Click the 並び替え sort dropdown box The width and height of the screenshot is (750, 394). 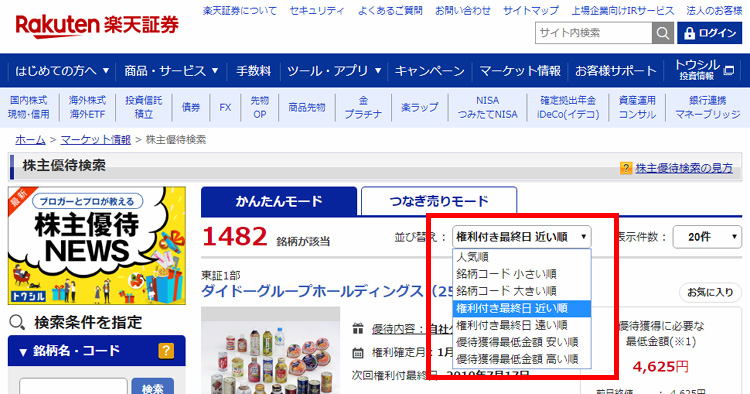(521, 237)
